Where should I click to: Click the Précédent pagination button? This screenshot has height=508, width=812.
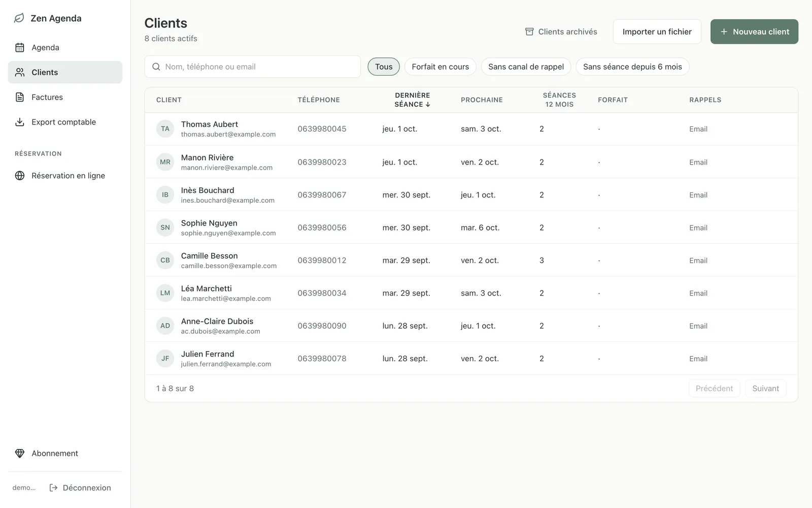pos(714,388)
